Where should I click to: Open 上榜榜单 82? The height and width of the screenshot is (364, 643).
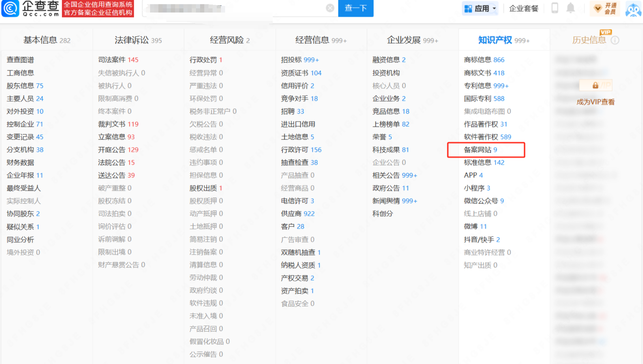pos(391,124)
